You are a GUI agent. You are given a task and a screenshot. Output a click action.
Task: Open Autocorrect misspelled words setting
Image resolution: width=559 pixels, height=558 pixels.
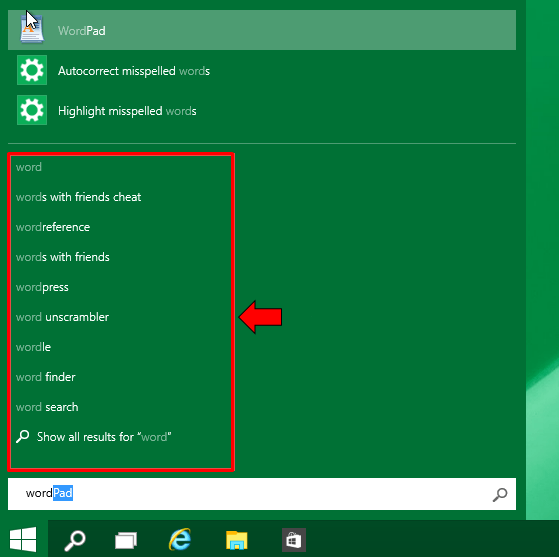click(134, 71)
